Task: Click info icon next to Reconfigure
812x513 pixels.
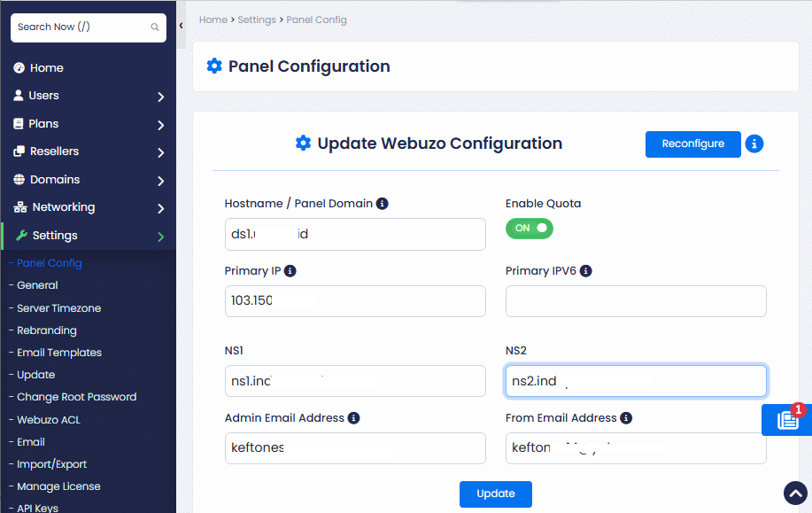Action: click(x=754, y=144)
